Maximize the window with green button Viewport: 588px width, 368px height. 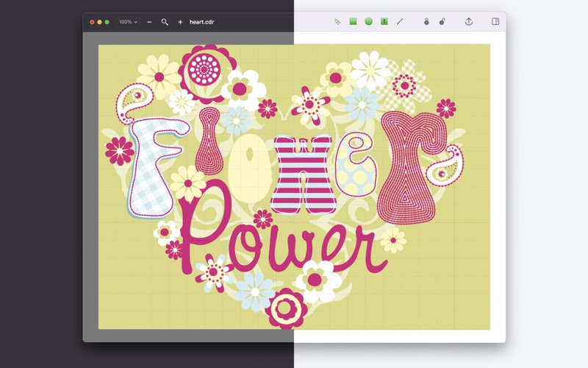pyautogui.click(x=107, y=22)
